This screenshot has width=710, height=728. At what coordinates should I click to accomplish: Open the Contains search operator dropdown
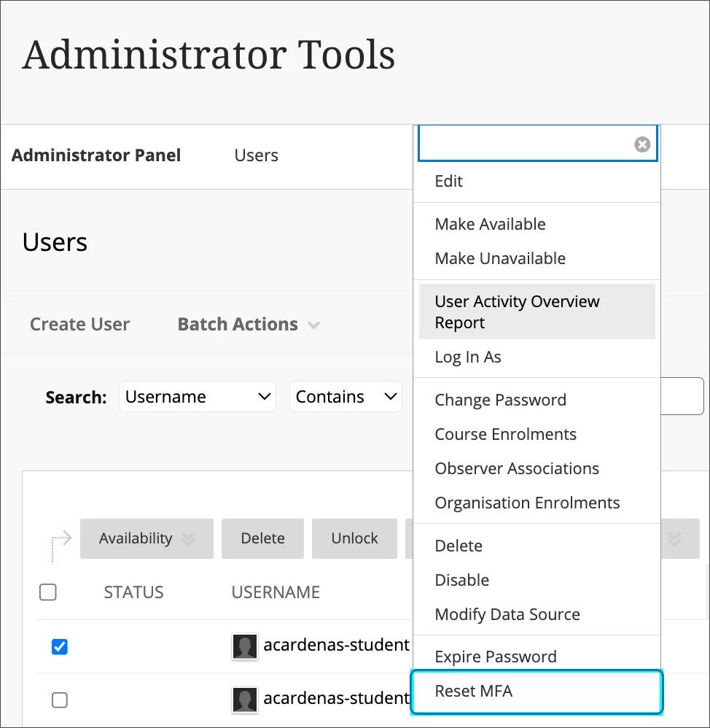(x=346, y=397)
